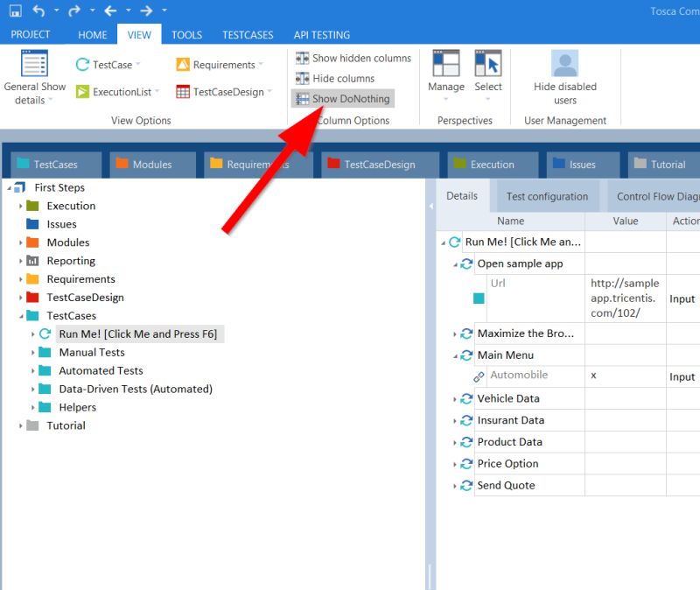The image size is (700, 590).
Task: Select the Issues folder in tree
Action: [x=61, y=224]
